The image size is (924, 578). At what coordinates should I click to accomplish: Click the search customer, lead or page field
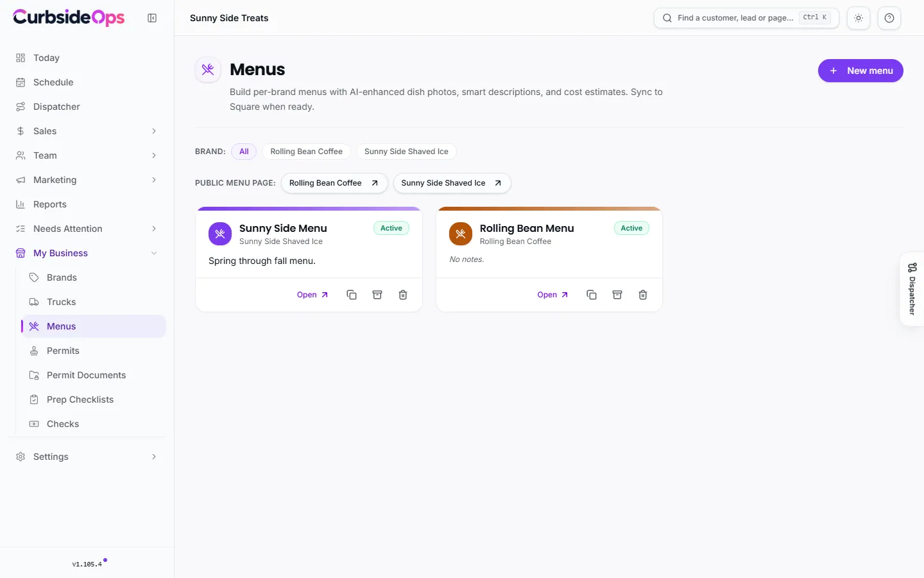(x=746, y=18)
